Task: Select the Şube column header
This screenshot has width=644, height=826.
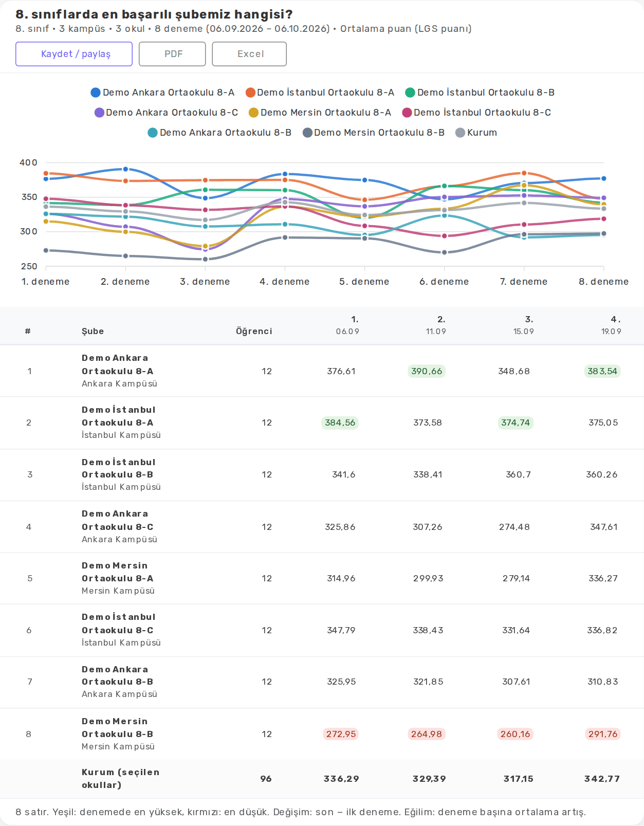Action: click(x=93, y=331)
